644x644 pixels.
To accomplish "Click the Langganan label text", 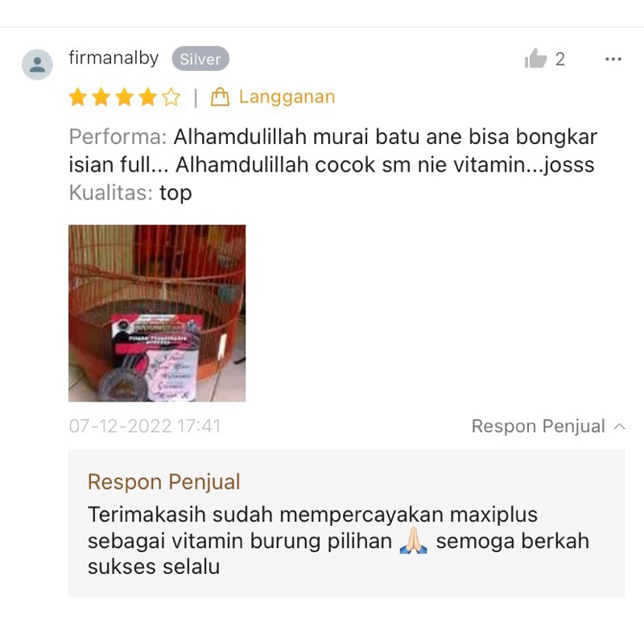I will coord(287,97).
